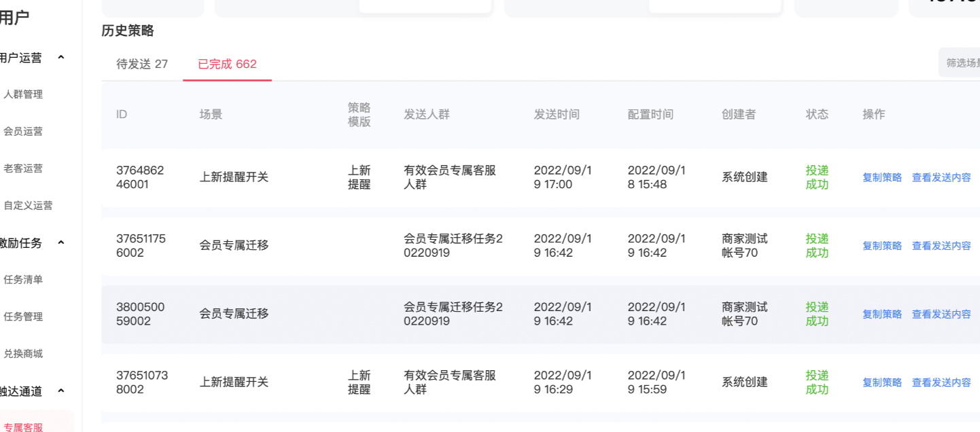Open the 兑换商城 page
The image size is (980, 432).
click(24, 353)
